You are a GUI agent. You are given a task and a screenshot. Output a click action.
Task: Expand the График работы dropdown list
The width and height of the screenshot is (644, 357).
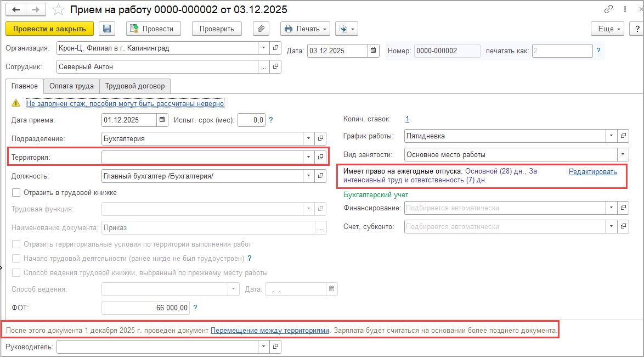pyautogui.click(x=612, y=135)
